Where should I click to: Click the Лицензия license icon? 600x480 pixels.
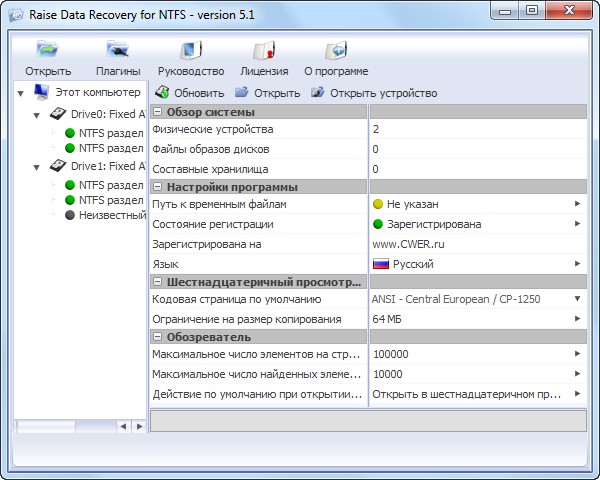click(264, 51)
